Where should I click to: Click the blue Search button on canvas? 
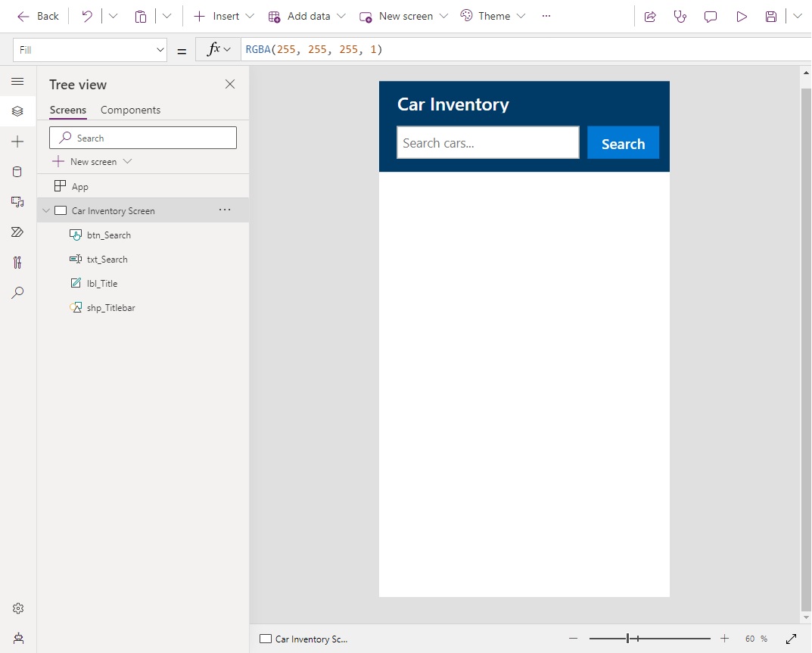click(623, 143)
